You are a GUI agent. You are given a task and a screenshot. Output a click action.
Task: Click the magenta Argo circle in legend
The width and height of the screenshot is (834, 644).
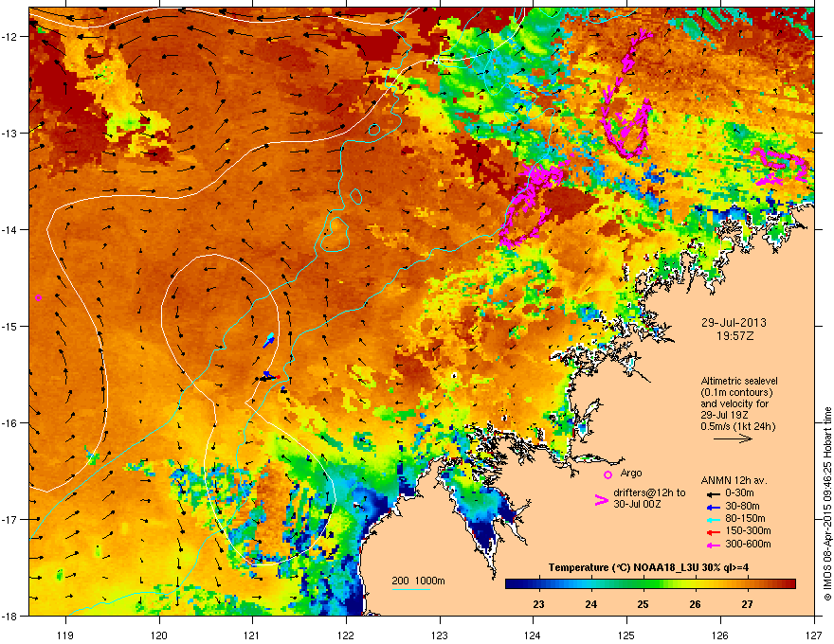coord(607,474)
